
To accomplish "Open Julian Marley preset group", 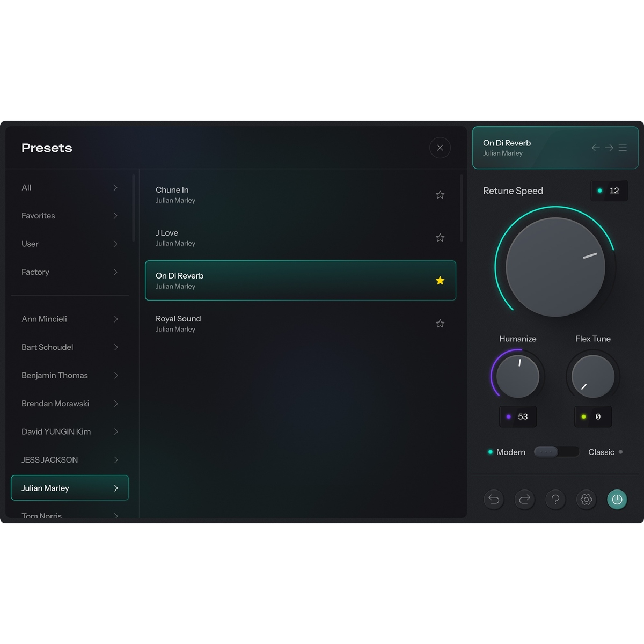I will pos(70,488).
